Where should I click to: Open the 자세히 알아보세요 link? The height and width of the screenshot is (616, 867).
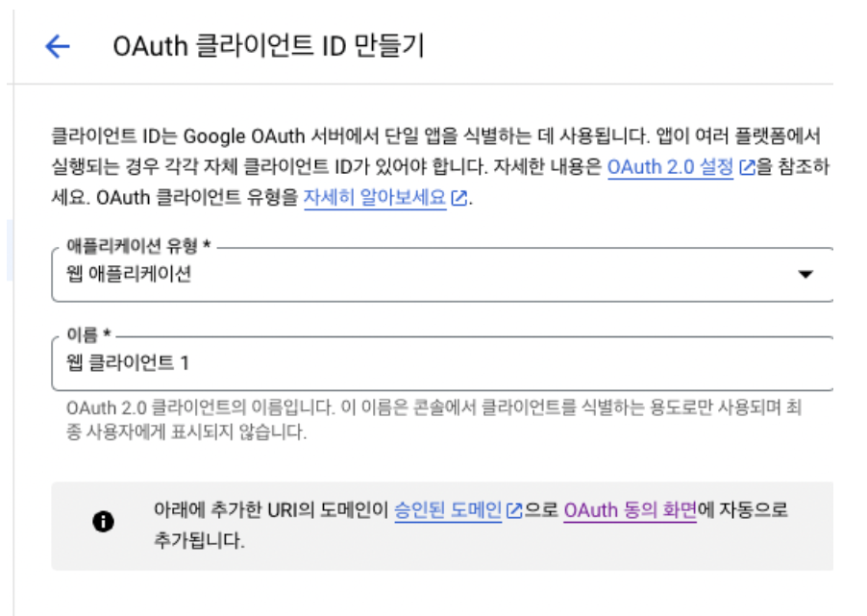click(374, 197)
